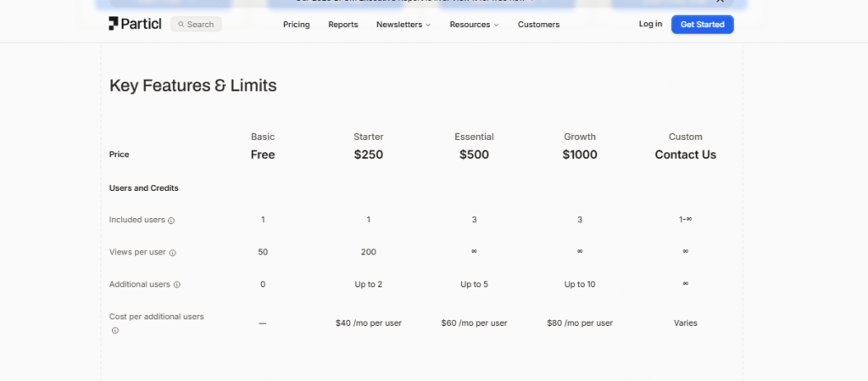868x381 pixels.
Task: Click the Custom plan Contact Us heading
Action: coord(685,154)
